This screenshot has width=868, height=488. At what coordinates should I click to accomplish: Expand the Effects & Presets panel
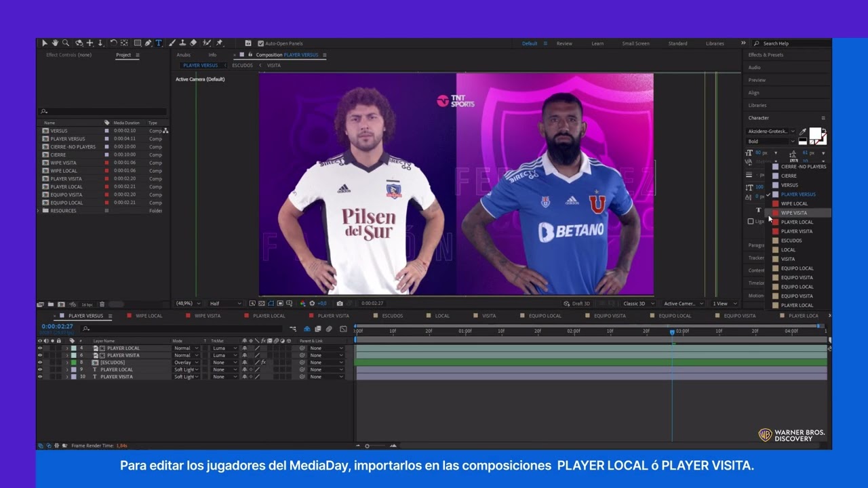(766, 55)
